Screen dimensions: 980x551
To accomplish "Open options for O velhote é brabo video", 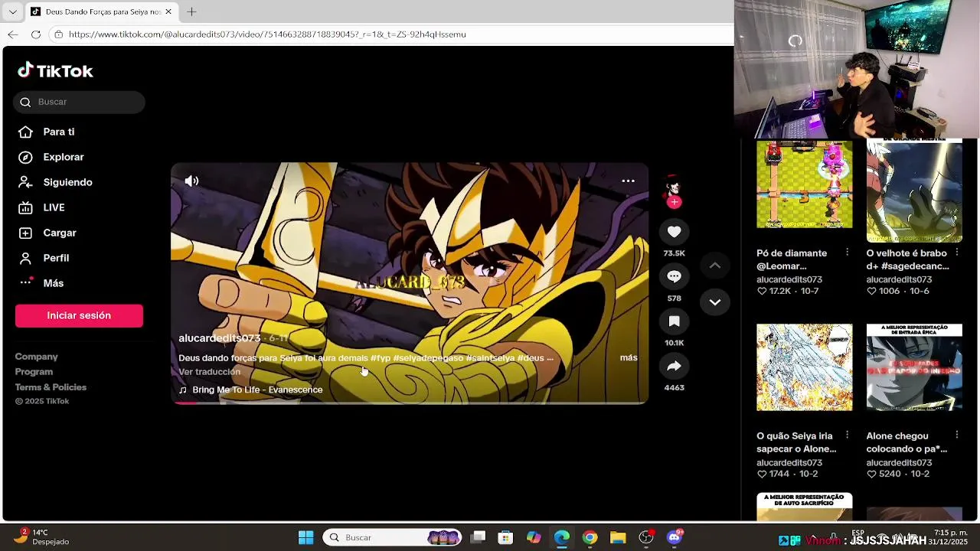I will (x=956, y=253).
